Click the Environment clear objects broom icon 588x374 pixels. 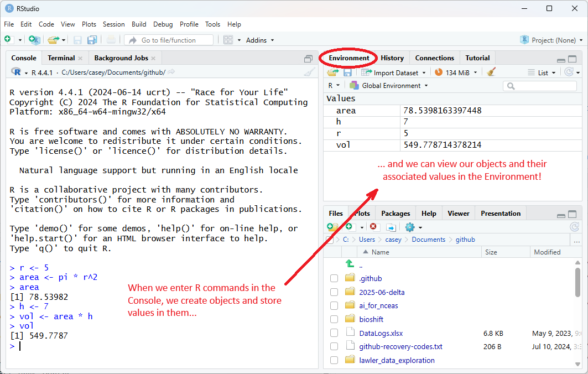coord(491,72)
